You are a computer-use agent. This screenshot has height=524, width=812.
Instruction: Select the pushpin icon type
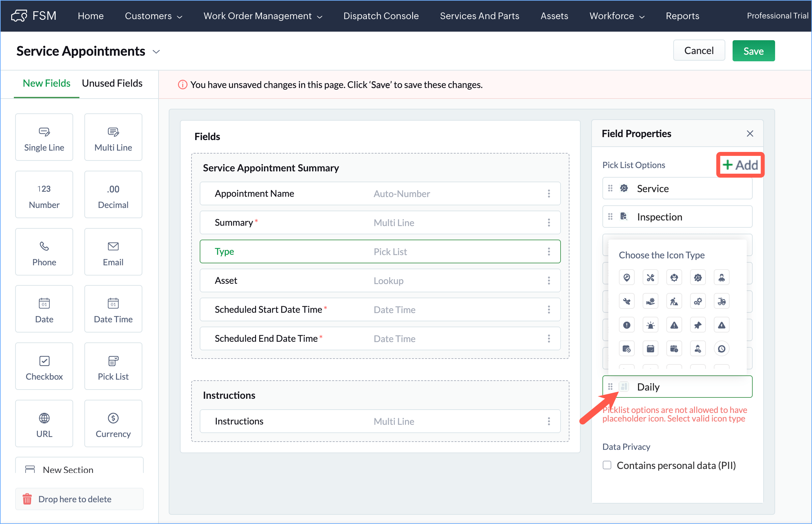pyautogui.click(x=697, y=325)
